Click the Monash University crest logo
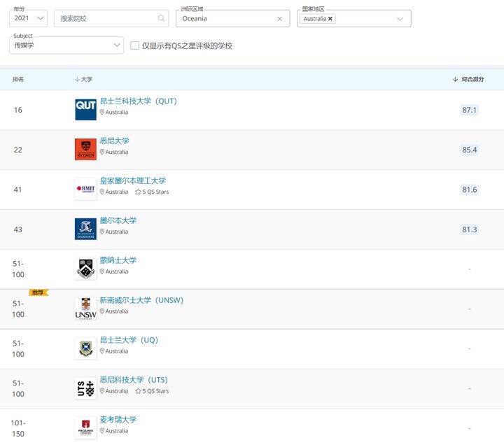Viewport: 504px width, 445px height. coord(85,269)
